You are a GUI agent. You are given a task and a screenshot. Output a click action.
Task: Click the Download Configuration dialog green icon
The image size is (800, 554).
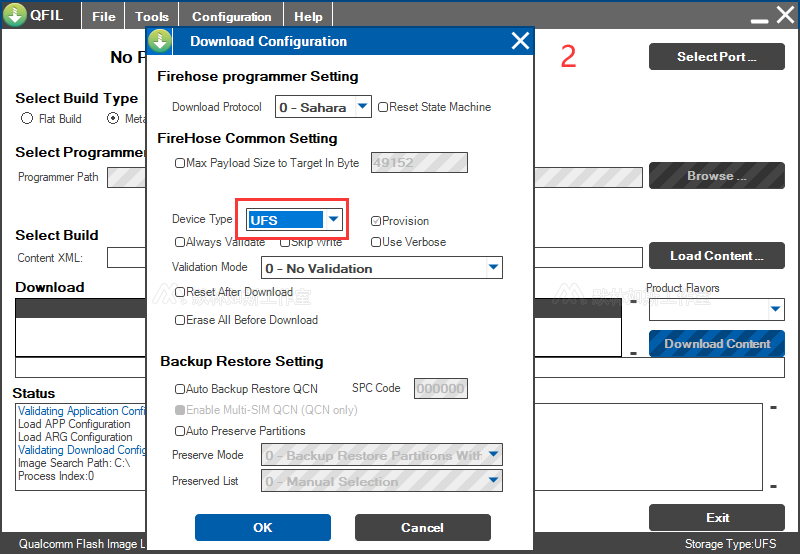(160, 41)
